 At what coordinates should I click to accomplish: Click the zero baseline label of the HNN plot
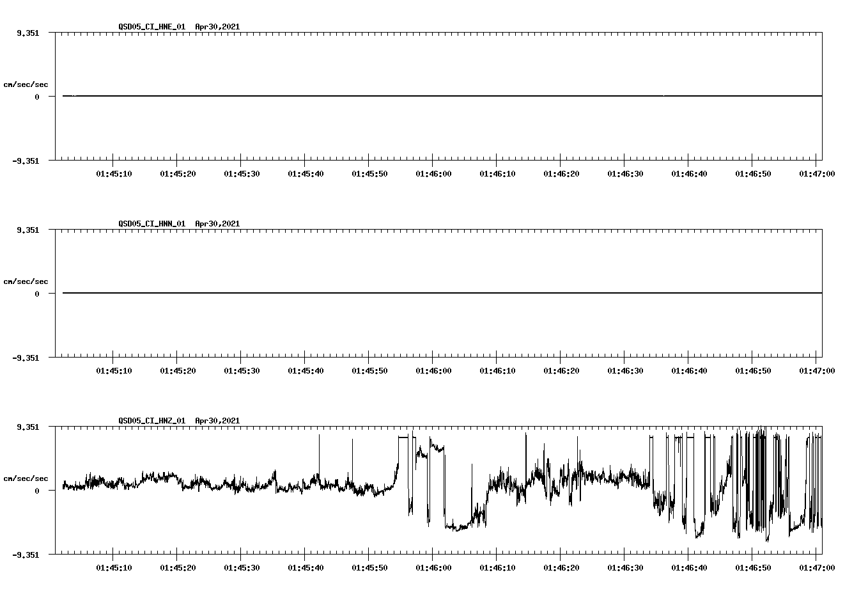click(37, 293)
